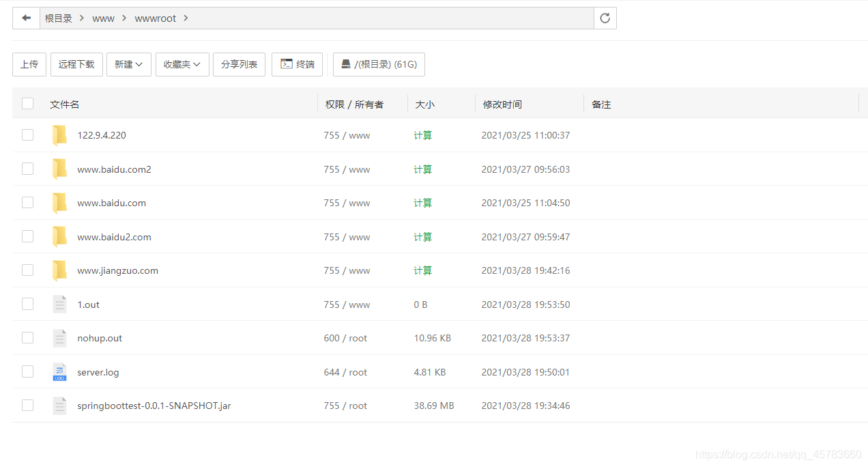The height and width of the screenshot is (467, 868).
Task: Click the 远程下载 button
Action: (x=76, y=64)
